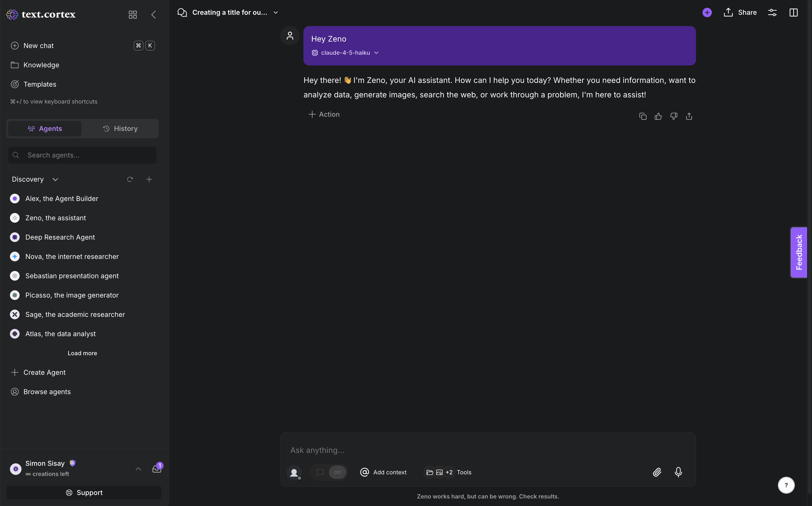The height and width of the screenshot is (506, 812).
Task: Give the response a thumbs down
Action: coord(674,116)
